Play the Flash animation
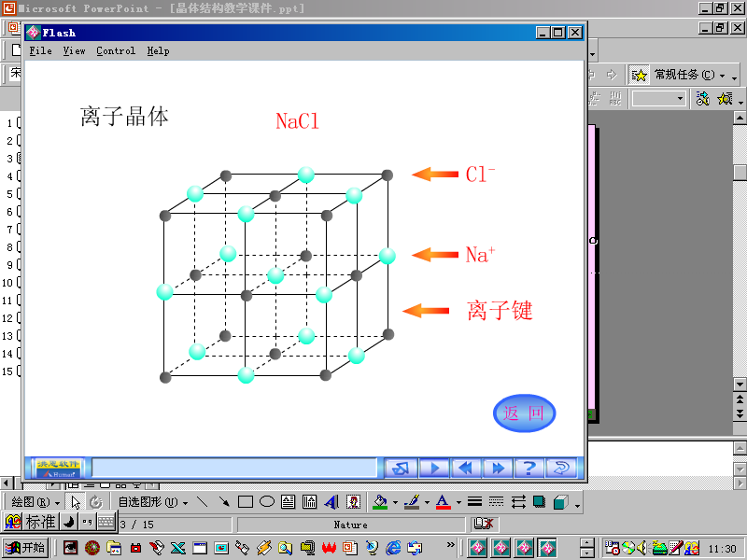This screenshot has height=560, width=747. pyautogui.click(x=434, y=468)
